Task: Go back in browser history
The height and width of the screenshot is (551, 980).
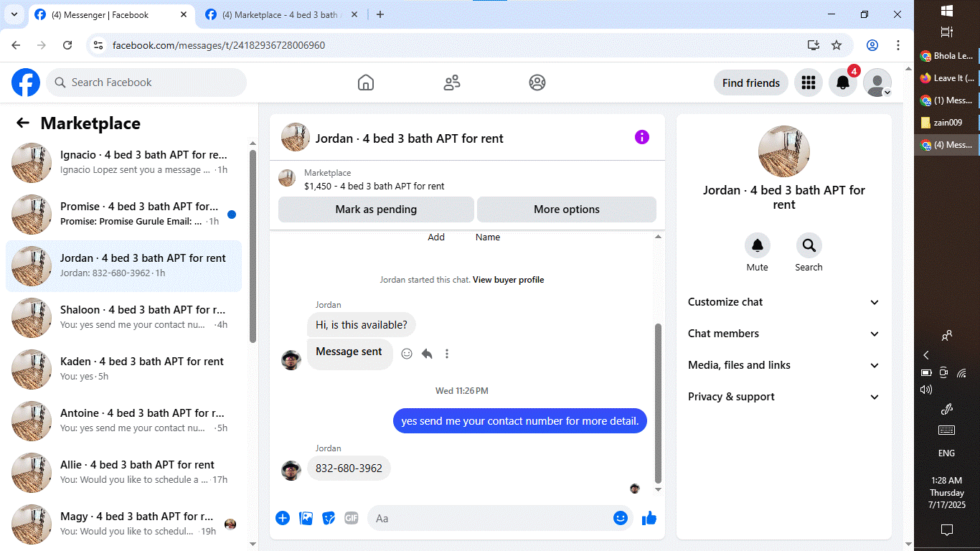Action: coord(16,45)
